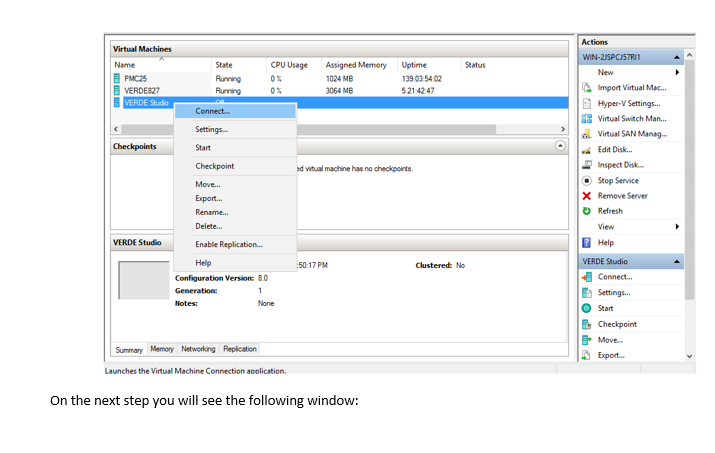
Task: Sort by the CPU Usage column header
Action: pos(294,65)
